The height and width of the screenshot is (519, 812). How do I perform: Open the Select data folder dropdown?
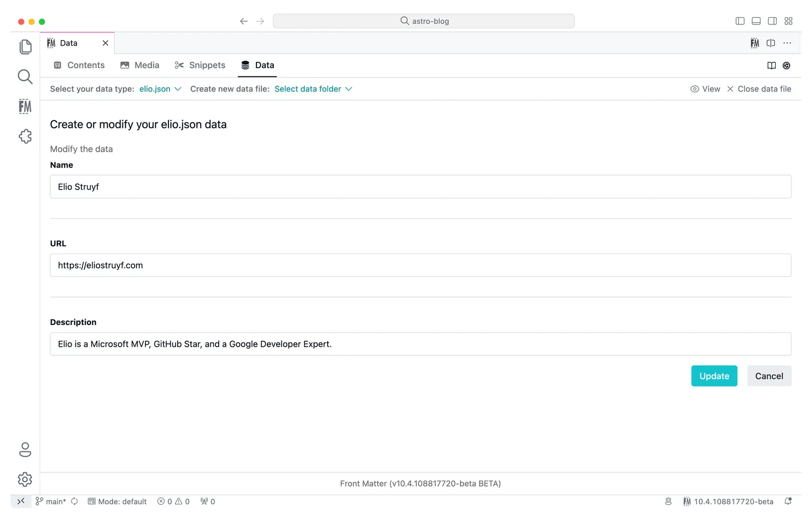pyautogui.click(x=313, y=89)
